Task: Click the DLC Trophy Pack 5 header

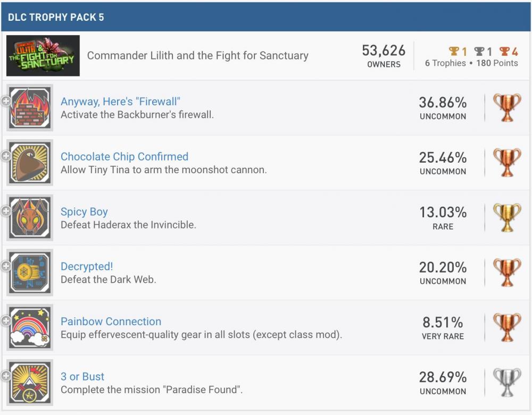Action: pos(56,17)
